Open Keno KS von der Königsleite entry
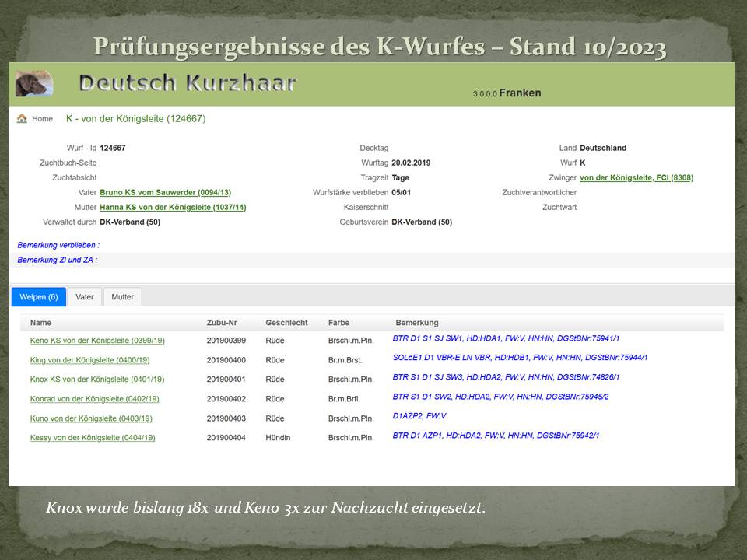Screen dimensions: 747x560 click(97, 341)
